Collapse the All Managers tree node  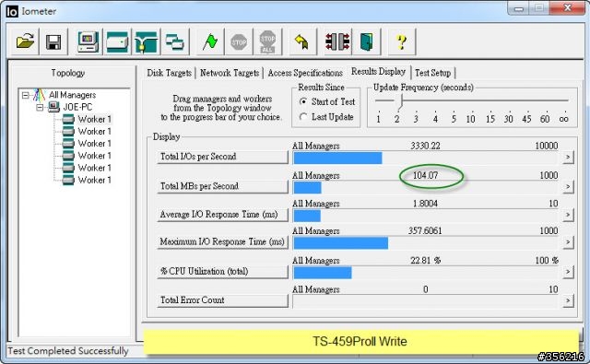[25, 95]
